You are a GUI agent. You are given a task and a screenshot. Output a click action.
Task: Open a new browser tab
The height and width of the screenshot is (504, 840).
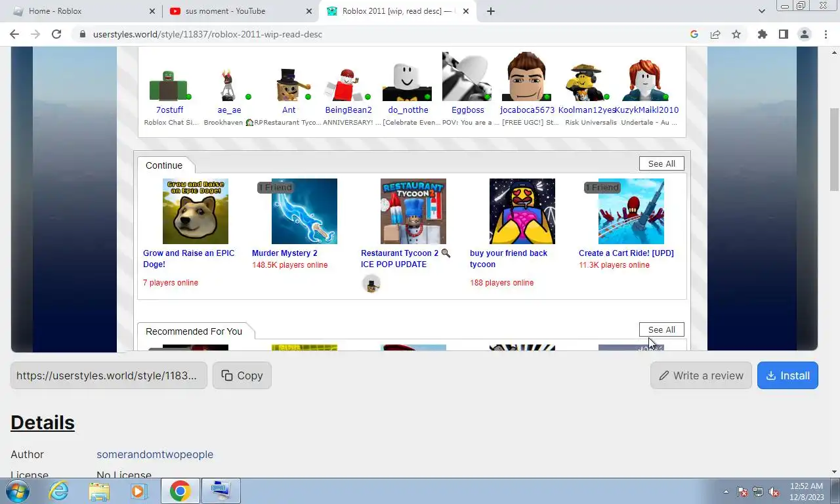[x=491, y=11]
